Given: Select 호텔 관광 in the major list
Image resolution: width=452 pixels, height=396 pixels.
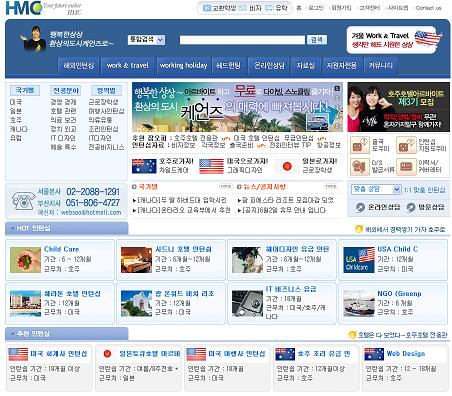Looking at the screenshot, I should click(63, 111).
